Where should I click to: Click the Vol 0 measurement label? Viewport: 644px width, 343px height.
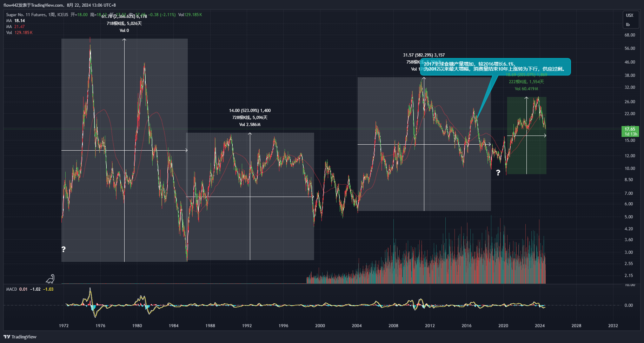124,31
